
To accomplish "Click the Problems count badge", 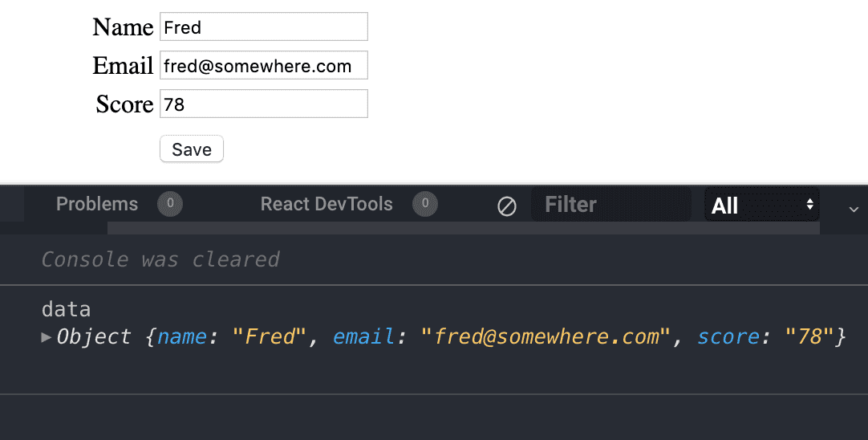I will point(170,204).
